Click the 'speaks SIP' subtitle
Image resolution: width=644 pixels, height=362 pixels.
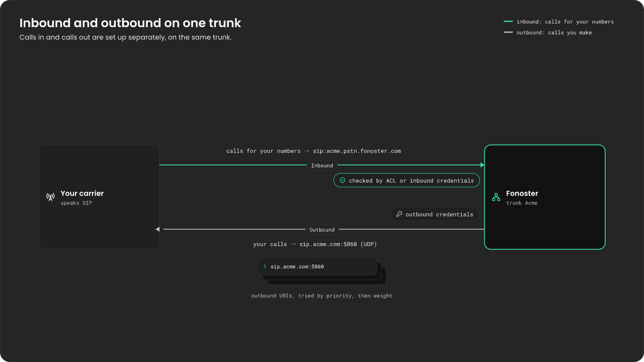click(76, 203)
